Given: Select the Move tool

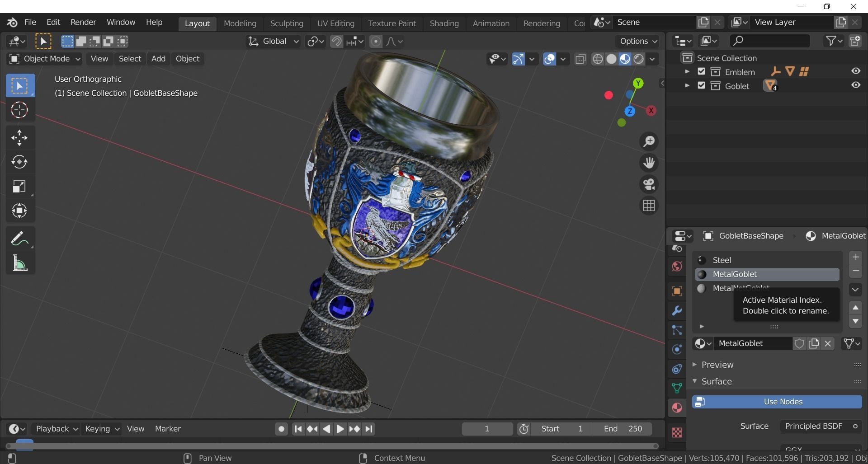Looking at the screenshot, I should [x=20, y=138].
